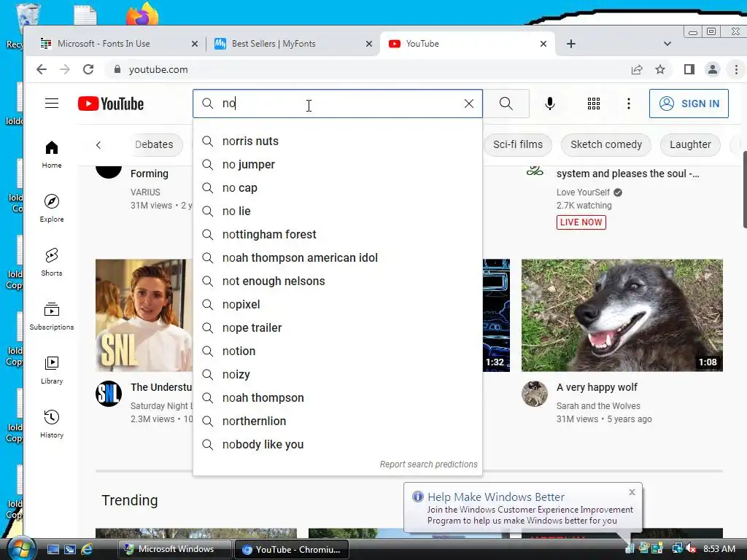Select the 'nopixel' suggestion
The height and width of the screenshot is (560, 747).
pyautogui.click(x=338, y=304)
